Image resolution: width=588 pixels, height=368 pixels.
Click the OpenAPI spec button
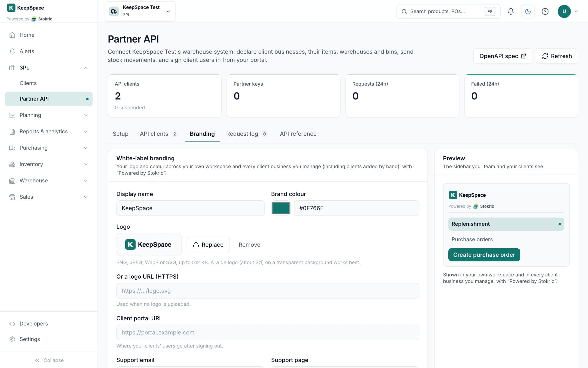tap(503, 56)
